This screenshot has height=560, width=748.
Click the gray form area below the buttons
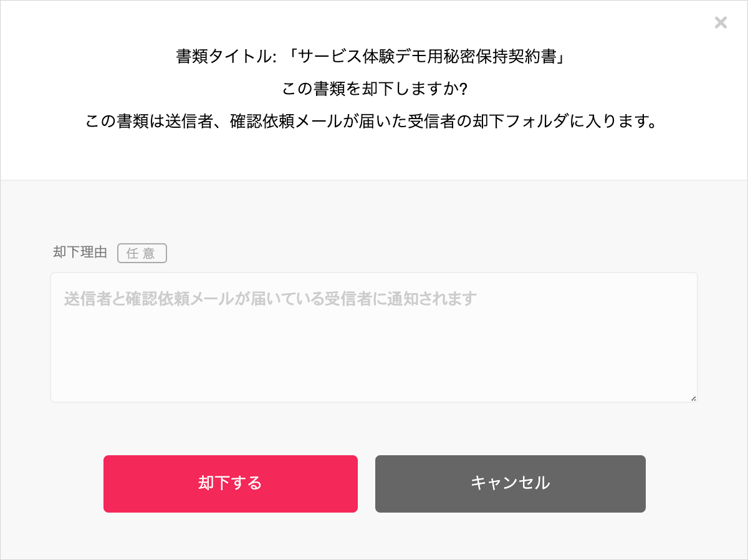(x=374, y=536)
